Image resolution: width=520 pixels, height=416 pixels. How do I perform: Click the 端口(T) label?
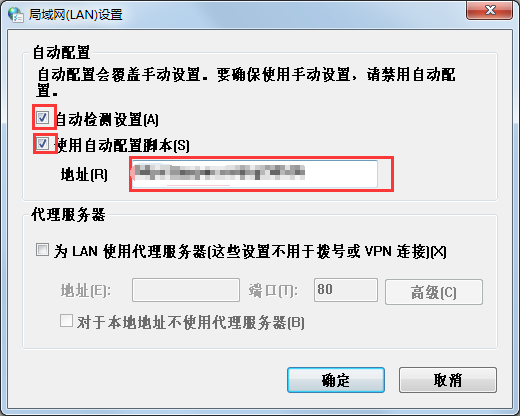273,291
